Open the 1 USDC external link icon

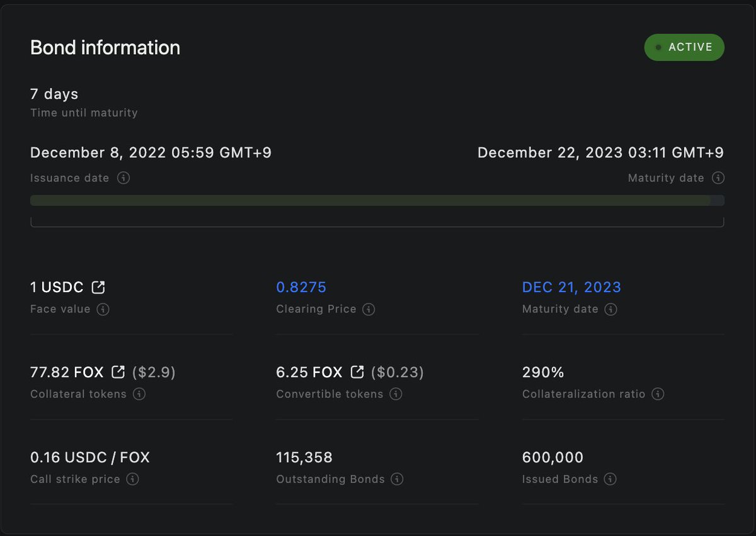pyautogui.click(x=98, y=287)
